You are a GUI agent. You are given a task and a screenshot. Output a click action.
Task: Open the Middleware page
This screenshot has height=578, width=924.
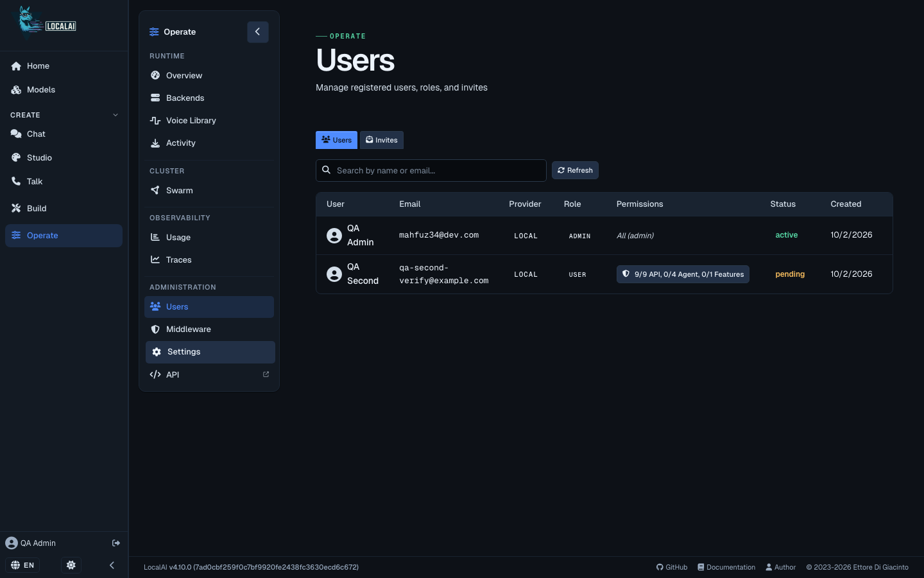(x=209, y=329)
